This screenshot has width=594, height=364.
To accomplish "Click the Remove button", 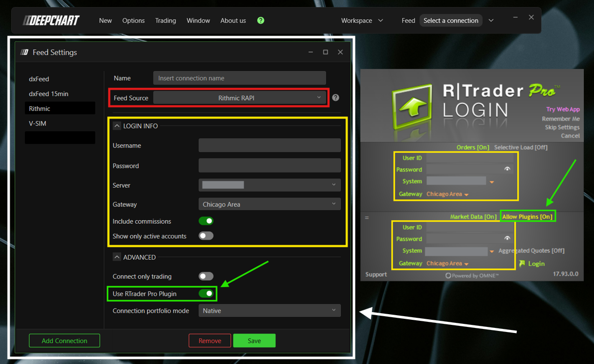I will tap(210, 341).
